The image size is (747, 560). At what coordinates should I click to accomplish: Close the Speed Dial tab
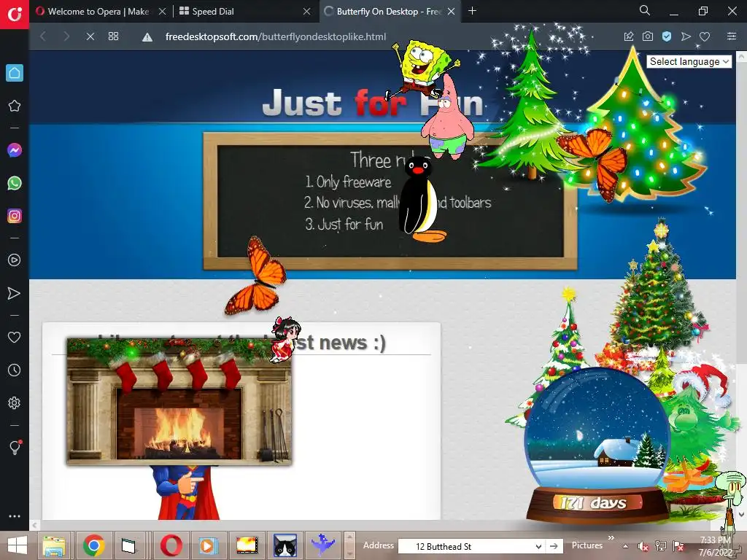click(307, 11)
